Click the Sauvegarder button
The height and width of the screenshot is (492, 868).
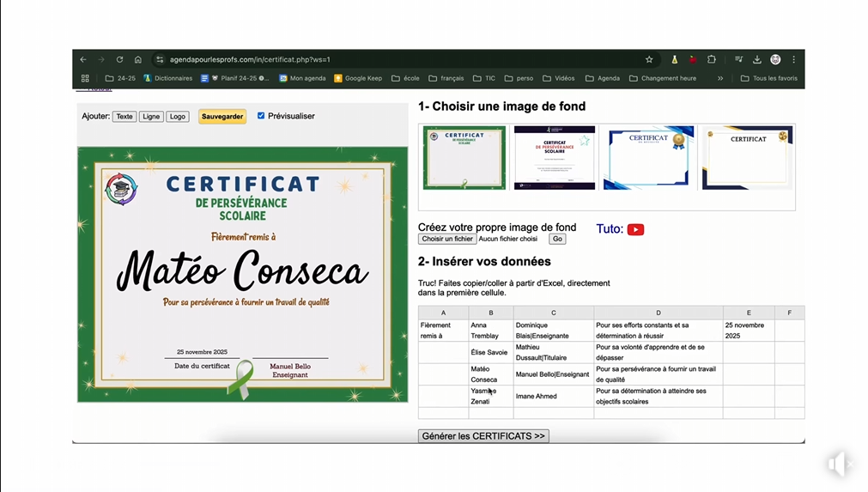pos(222,117)
